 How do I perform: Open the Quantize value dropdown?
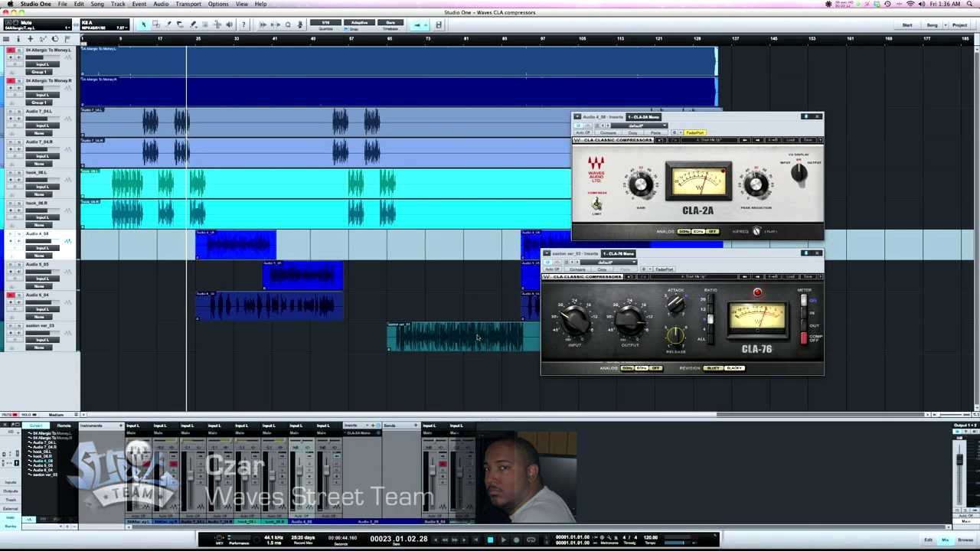[x=325, y=24]
